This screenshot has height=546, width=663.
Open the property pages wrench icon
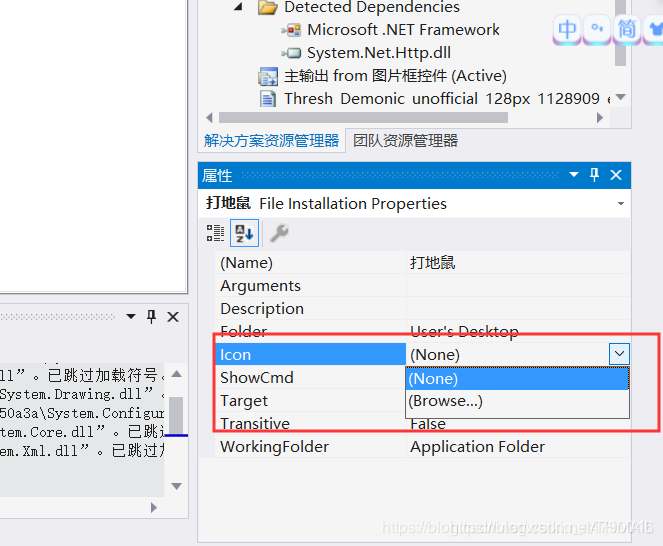[279, 233]
